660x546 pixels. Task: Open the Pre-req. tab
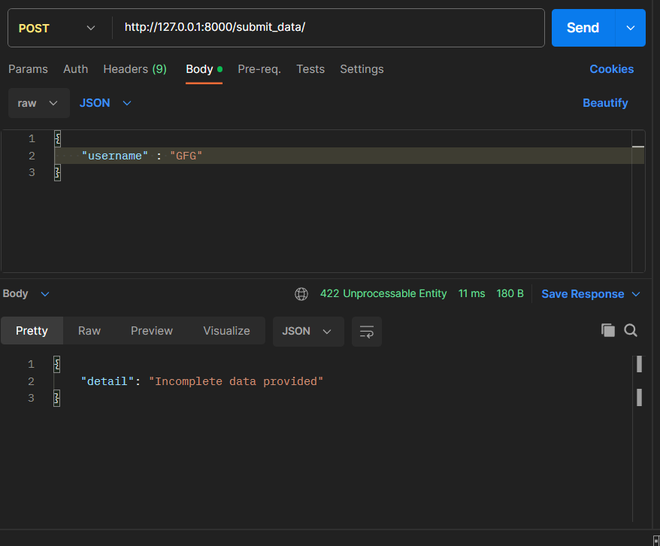tap(259, 69)
